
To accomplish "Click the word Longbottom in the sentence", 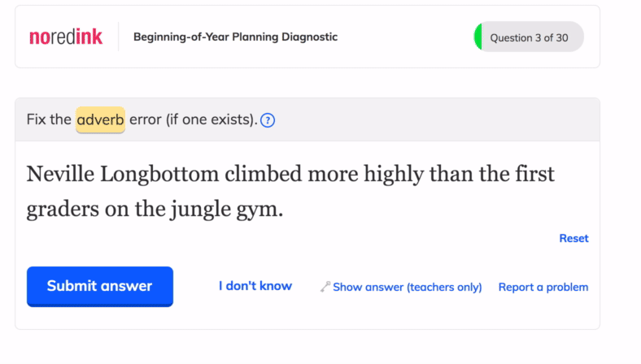I will click(159, 175).
